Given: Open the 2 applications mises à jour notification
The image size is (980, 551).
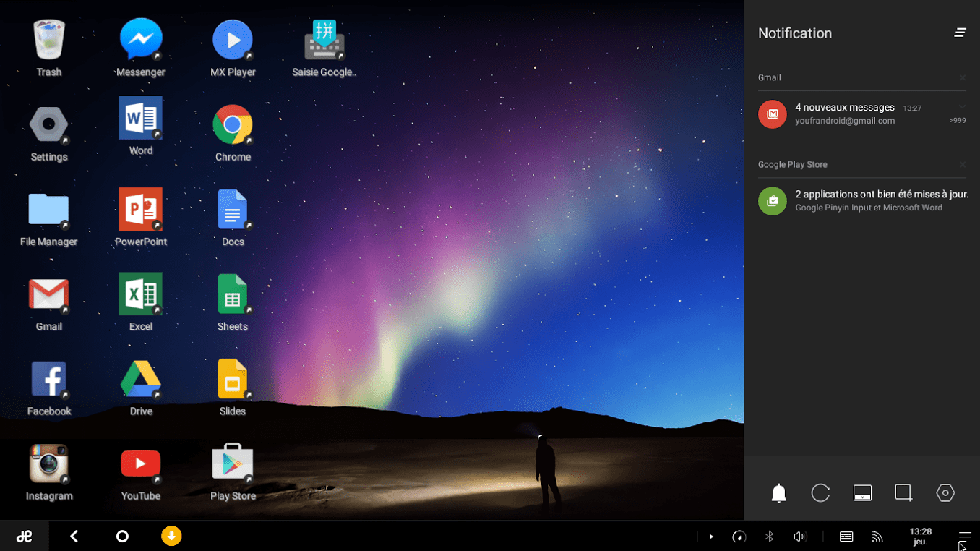Looking at the screenshot, I should click(861, 200).
